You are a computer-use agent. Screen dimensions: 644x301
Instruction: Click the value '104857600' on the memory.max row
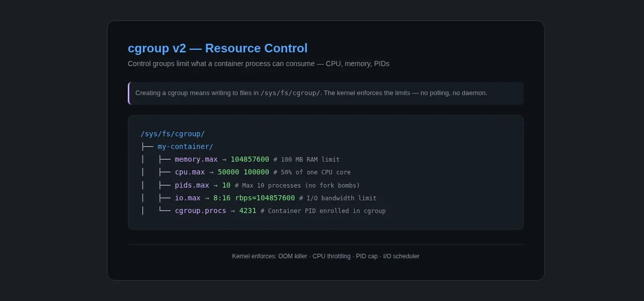click(250, 159)
